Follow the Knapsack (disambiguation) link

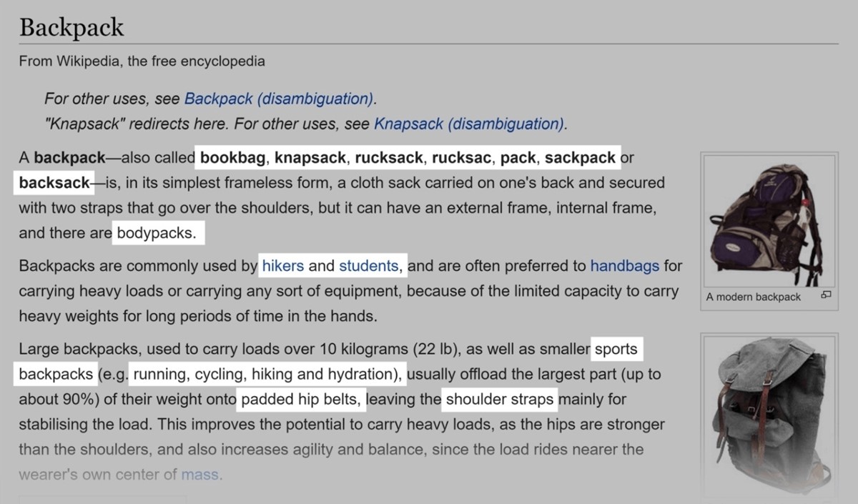coord(470,124)
